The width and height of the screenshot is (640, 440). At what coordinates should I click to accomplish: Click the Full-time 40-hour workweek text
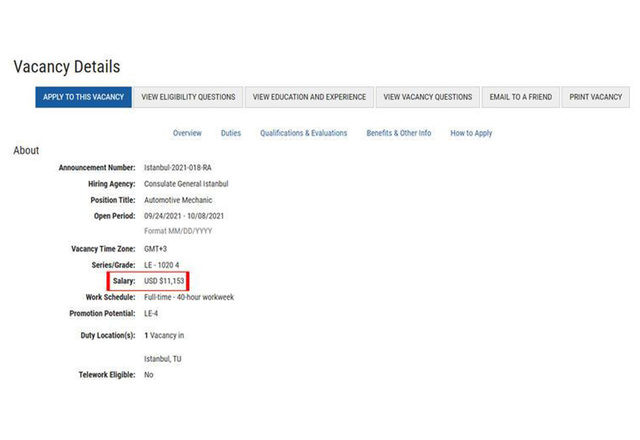click(x=189, y=297)
